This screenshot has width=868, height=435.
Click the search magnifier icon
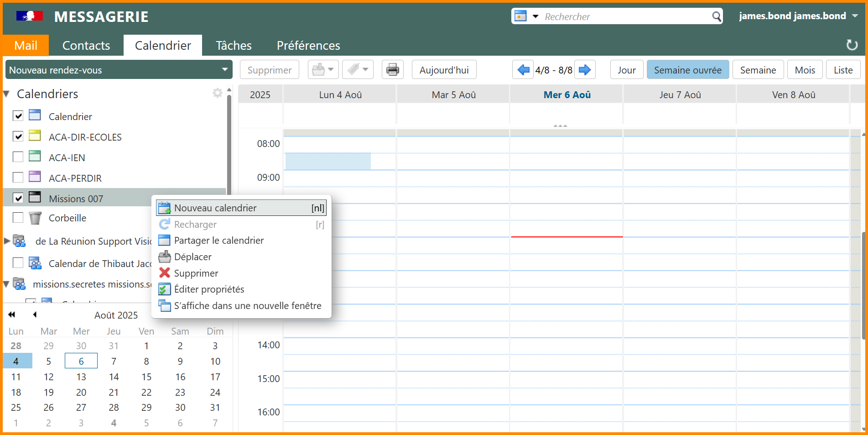717,17
